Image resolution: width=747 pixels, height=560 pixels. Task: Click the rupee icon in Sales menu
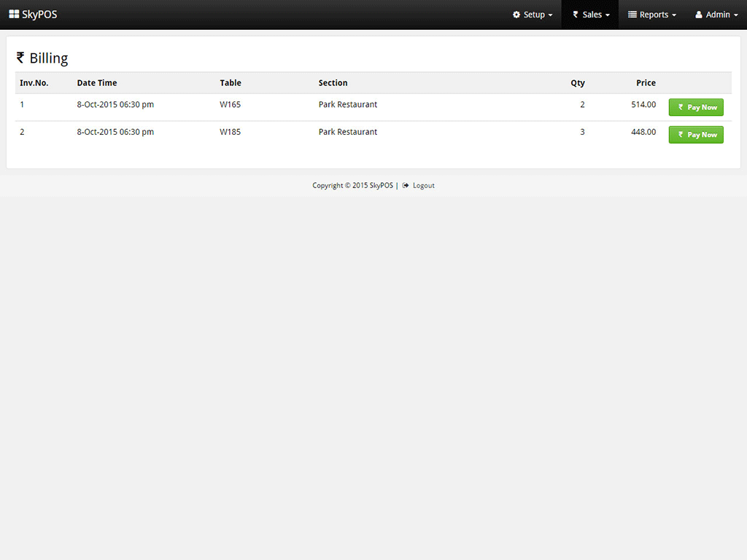[x=576, y=15]
